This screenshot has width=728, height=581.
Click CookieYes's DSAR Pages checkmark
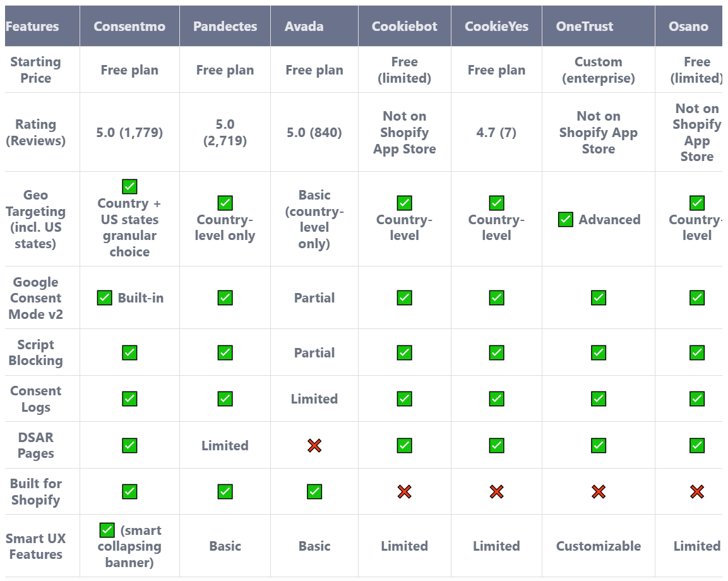[x=496, y=445]
